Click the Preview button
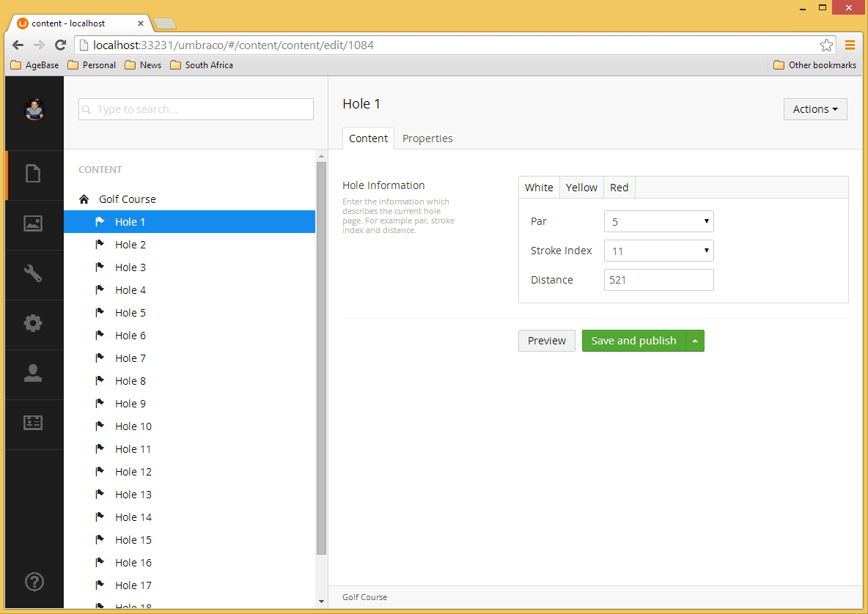The width and height of the screenshot is (868, 614). point(546,341)
